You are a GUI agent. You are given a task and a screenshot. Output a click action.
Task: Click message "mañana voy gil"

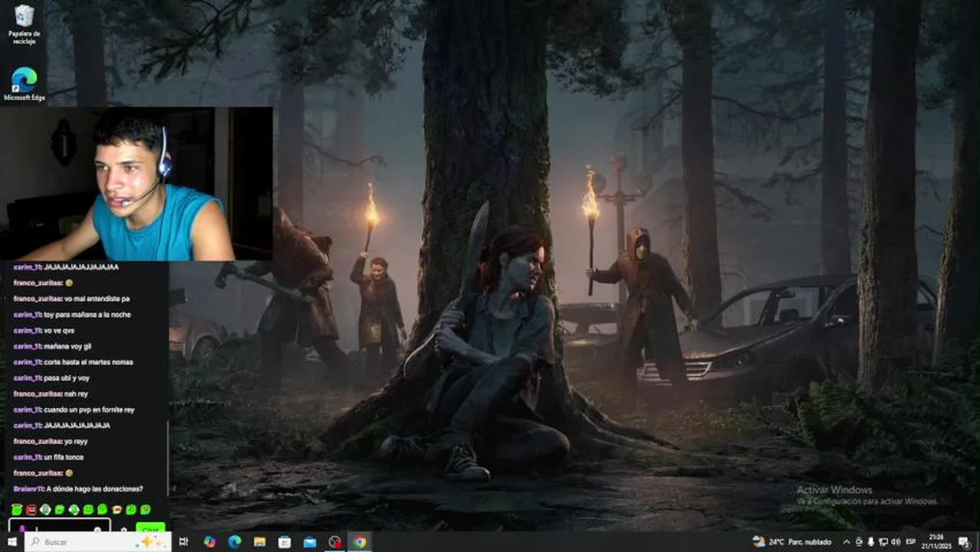(x=67, y=346)
